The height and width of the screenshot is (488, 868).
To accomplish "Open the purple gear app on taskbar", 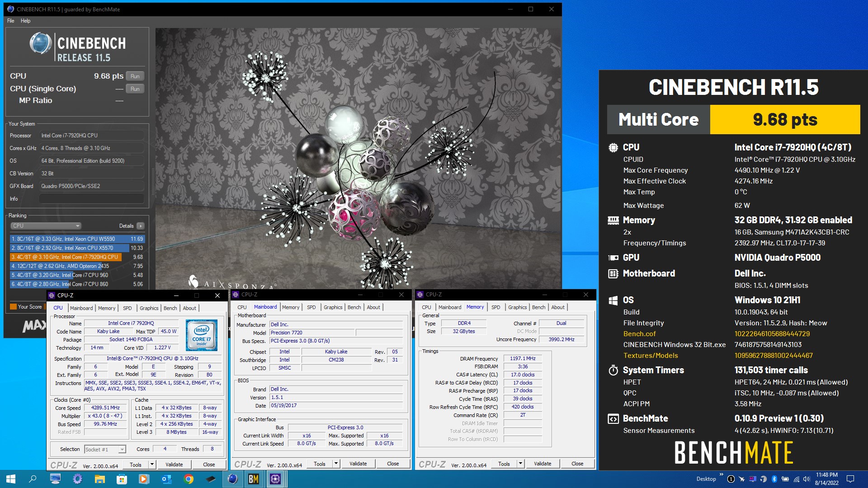I will 77,479.
